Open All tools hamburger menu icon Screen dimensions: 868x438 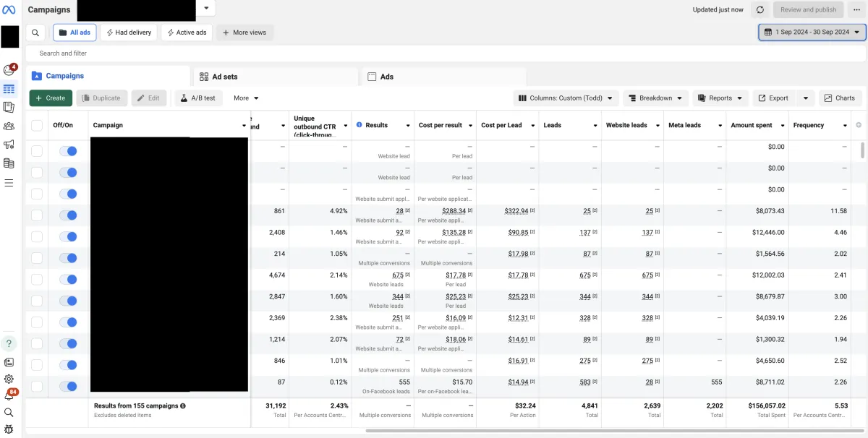click(x=9, y=183)
